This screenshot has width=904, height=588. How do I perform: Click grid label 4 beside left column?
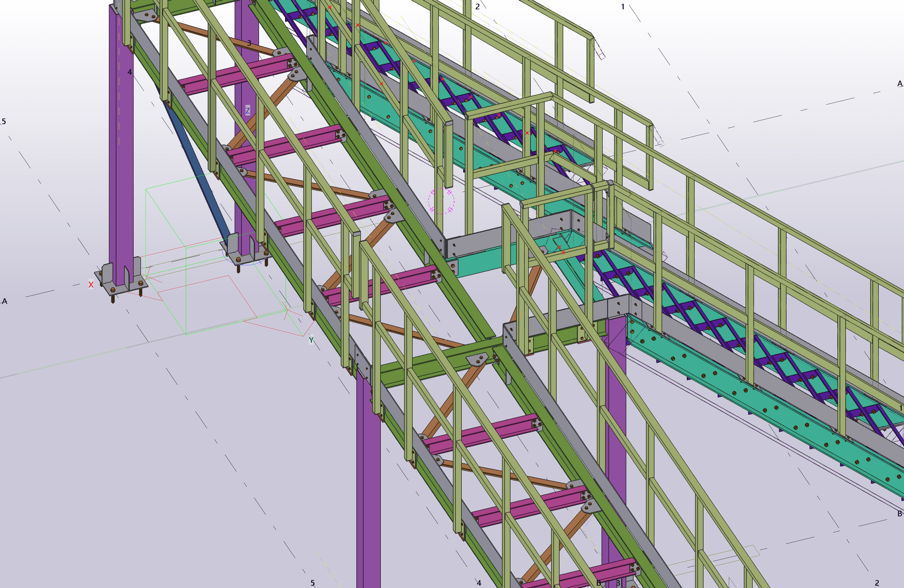pos(129,72)
